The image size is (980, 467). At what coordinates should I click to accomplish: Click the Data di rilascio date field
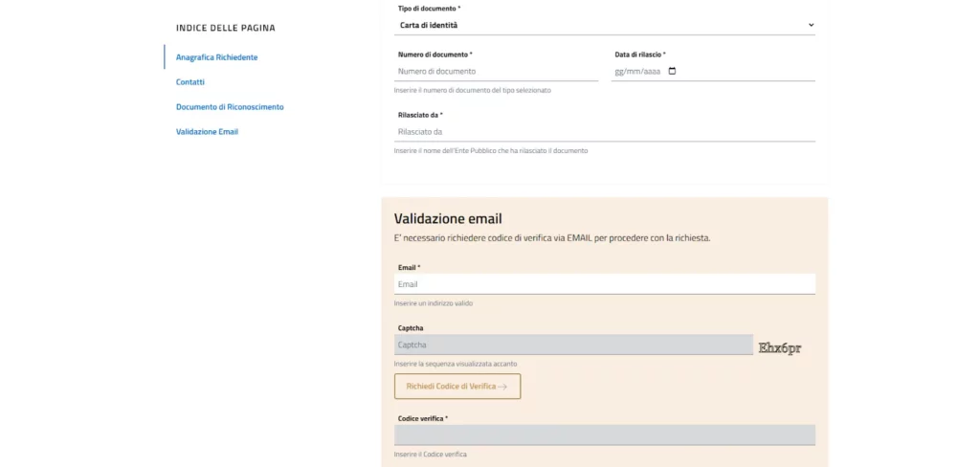click(x=713, y=71)
